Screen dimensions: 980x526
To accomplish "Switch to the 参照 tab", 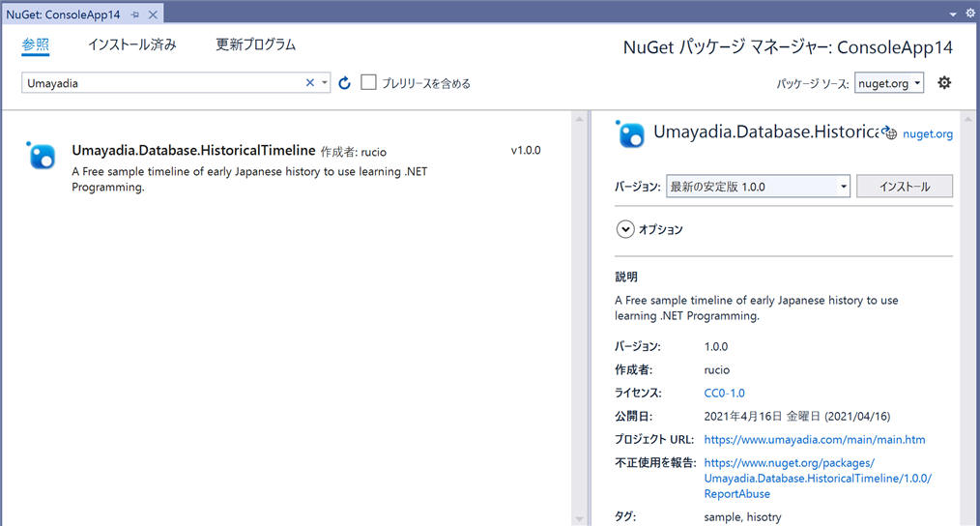I will click(35, 44).
